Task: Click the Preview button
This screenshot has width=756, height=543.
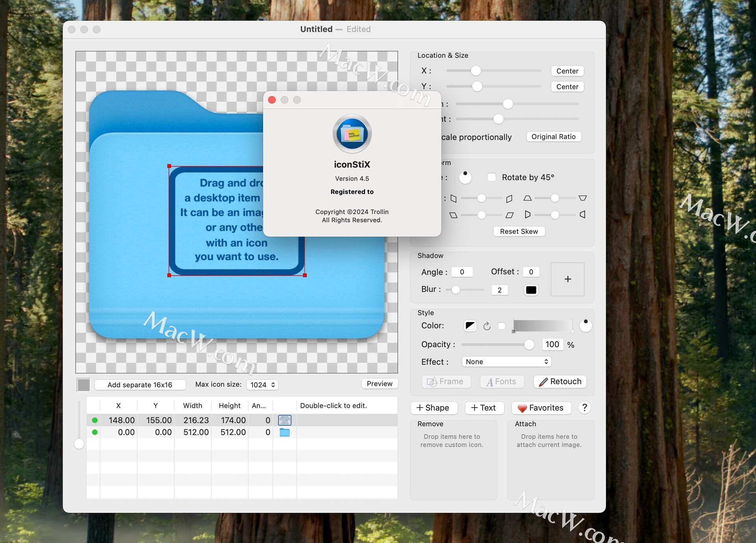Action: tap(380, 384)
